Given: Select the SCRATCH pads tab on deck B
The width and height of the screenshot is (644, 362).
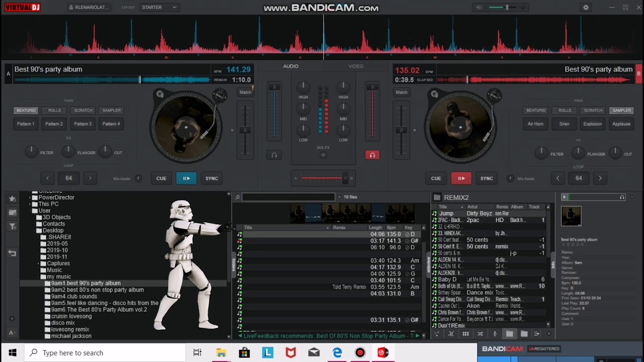Looking at the screenshot, I should (x=593, y=111).
